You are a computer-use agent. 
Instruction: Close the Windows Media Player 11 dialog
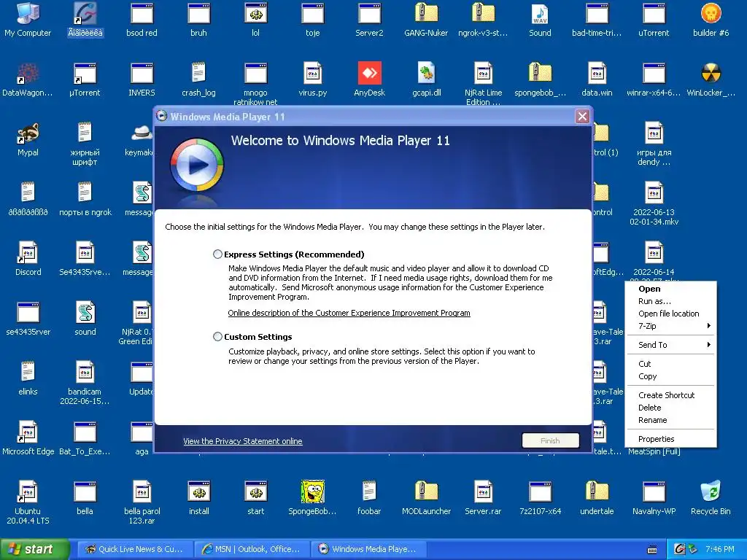point(582,116)
